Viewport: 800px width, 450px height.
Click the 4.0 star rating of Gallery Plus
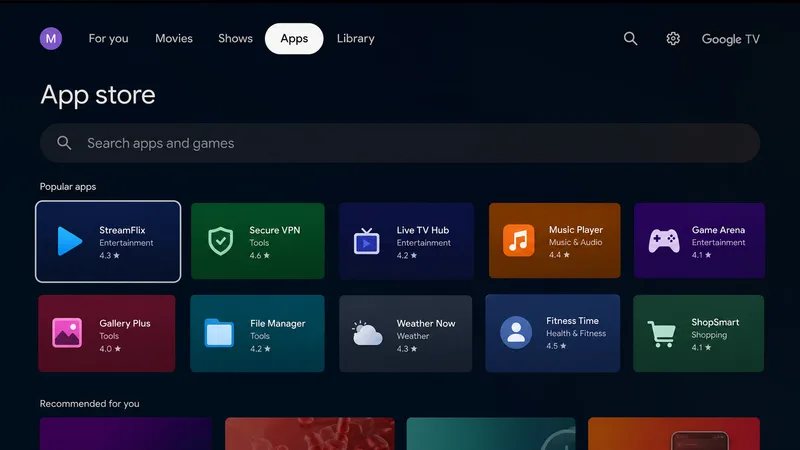pyautogui.click(x=110, y=349)
